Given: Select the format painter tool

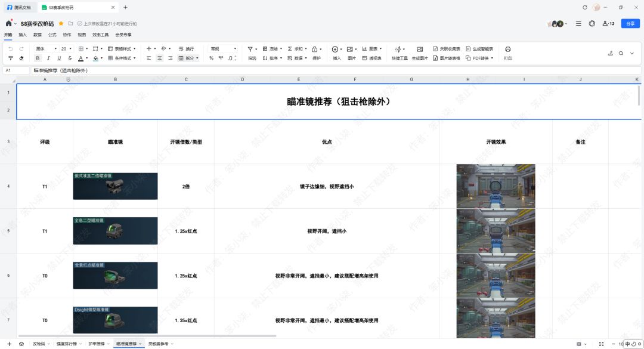Looking at the screenshot, I should click(x=11, y=58).
